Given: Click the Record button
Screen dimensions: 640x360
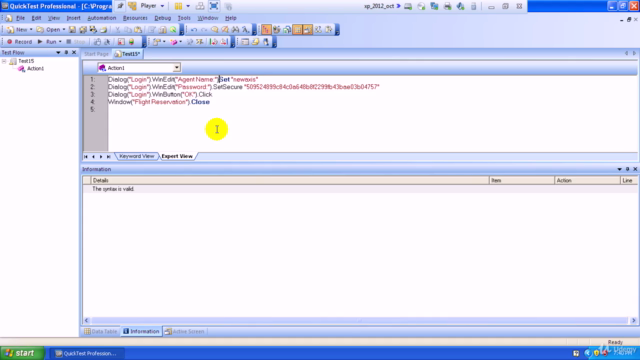Looking at the screenshot, I should coord(19,42).
